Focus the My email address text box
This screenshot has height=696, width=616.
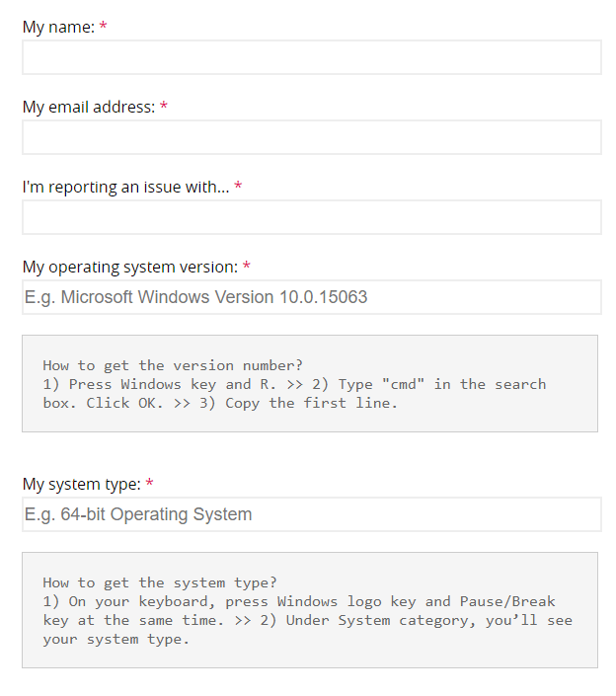tap(311, 137)
